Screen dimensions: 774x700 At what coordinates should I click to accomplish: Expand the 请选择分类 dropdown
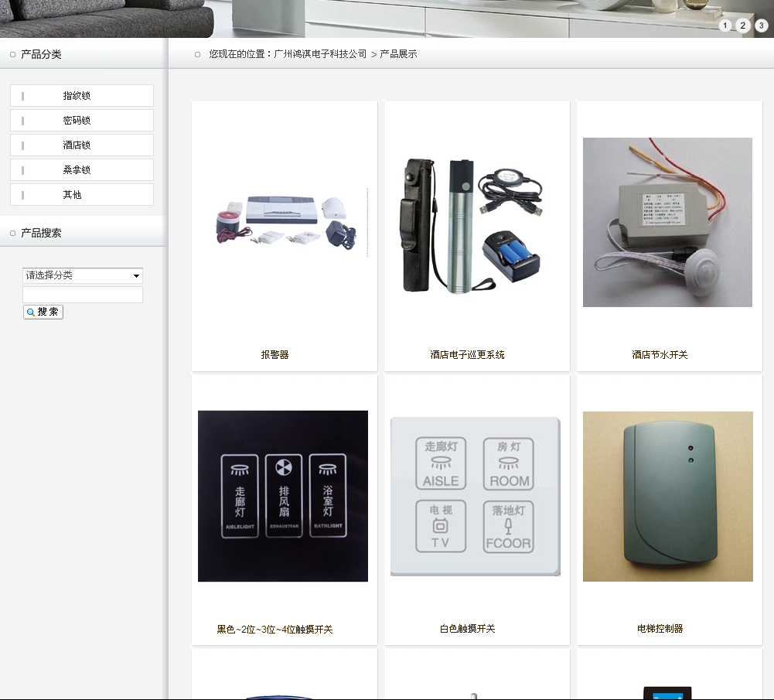click(83, 275)
